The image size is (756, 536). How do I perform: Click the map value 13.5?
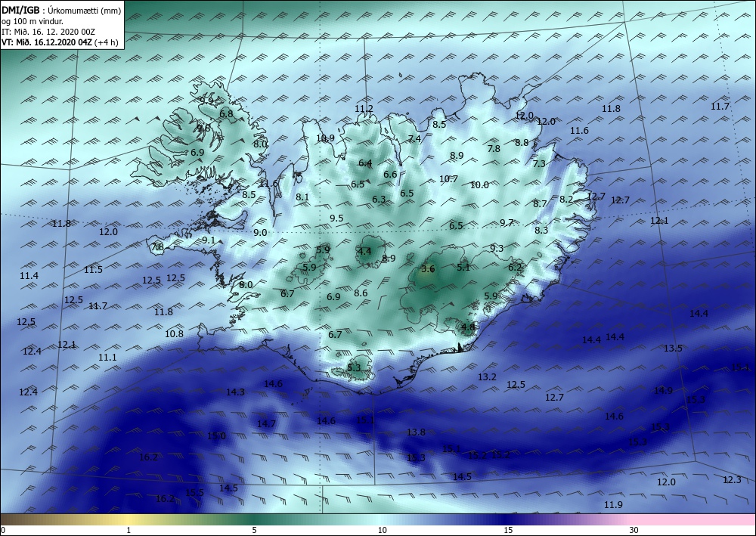(x=673, y=348)
